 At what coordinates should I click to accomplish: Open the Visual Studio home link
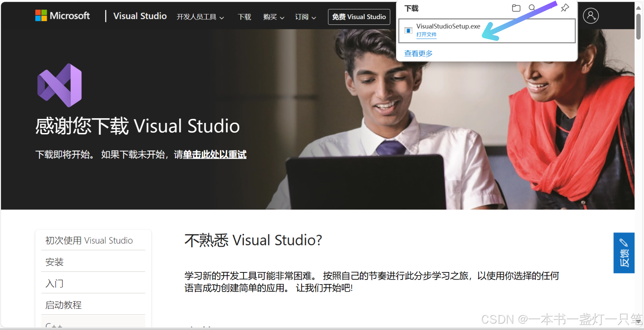point(140,16)
